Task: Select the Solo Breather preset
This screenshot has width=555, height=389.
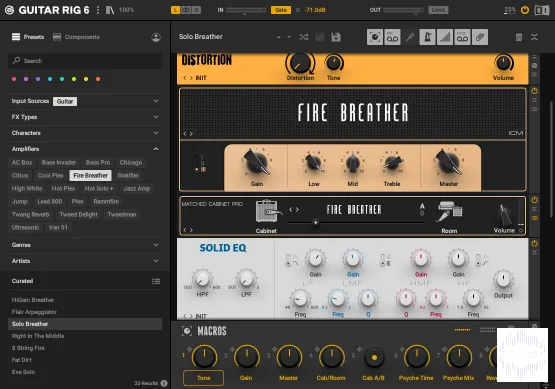Action: pos(85,324)
